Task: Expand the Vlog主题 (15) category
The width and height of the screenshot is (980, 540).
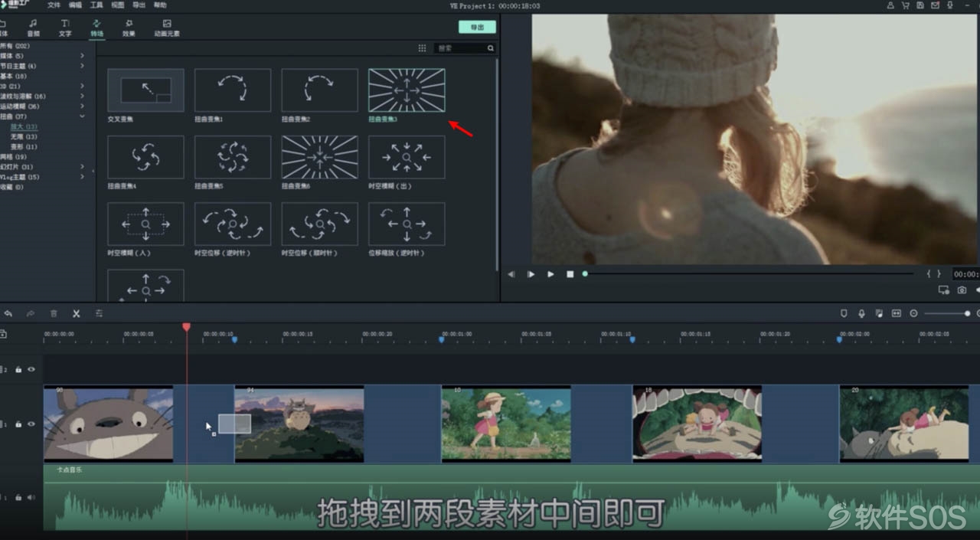Action: coord(82,176)
